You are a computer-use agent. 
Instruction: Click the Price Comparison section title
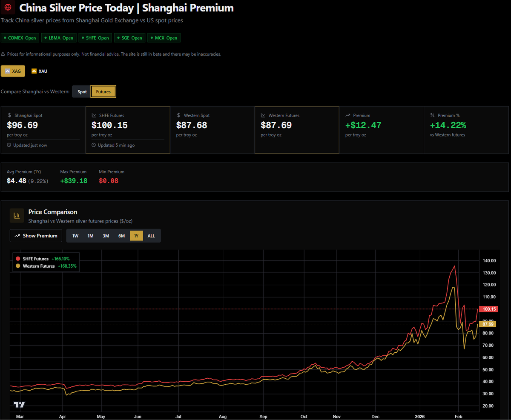pyautogui.click(x=53, y=212)
